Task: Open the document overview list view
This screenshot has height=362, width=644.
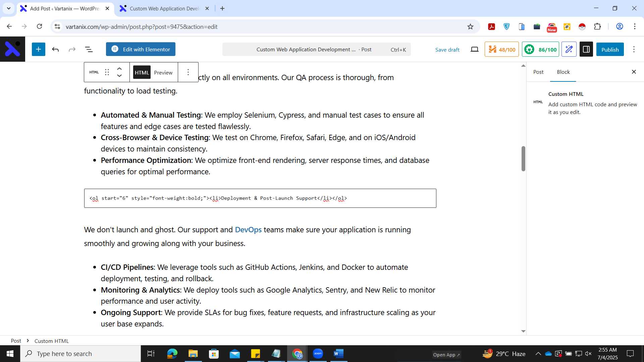Action: (x=89, y=50)
